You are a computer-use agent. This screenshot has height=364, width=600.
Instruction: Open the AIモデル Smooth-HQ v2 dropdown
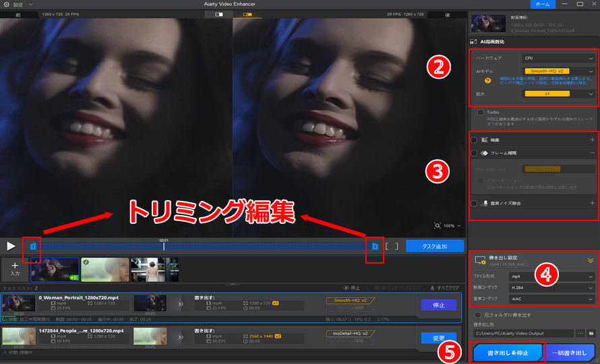[560, 70]
